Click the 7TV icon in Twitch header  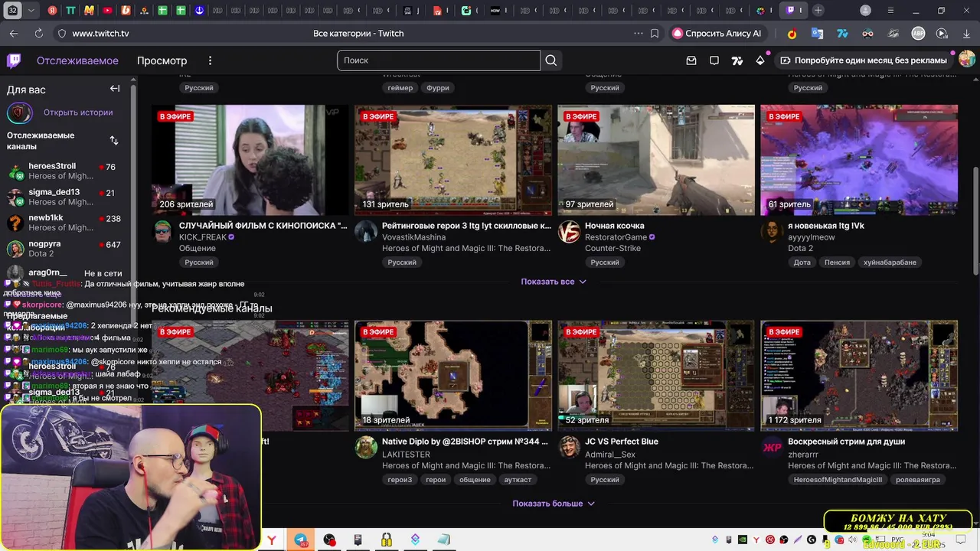point(737,60)
